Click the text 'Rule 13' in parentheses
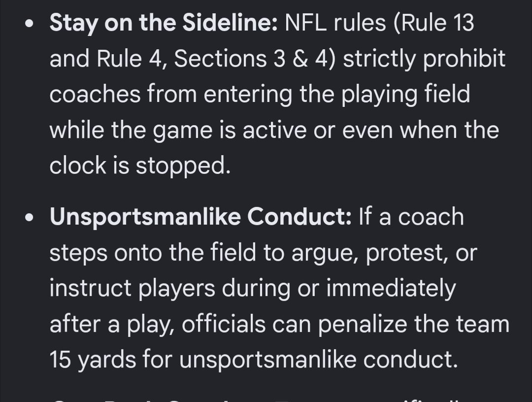 tap(436, 23)
